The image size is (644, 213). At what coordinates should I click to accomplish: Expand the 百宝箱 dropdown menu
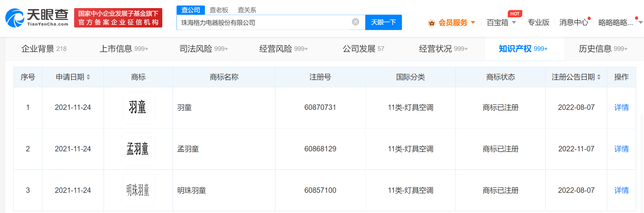(x=514, y=22)
